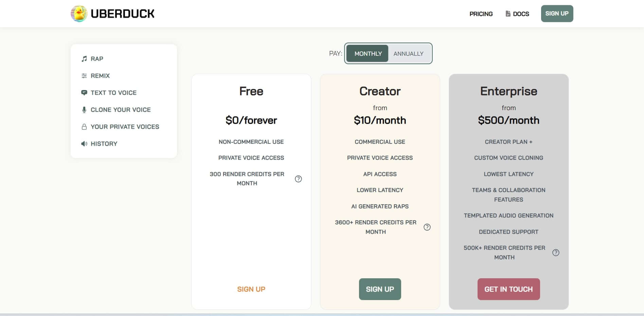The image size is (644, 316).
Task: Click the microphone icon for Clone Your Voice
Action: (x=84, y=110)
